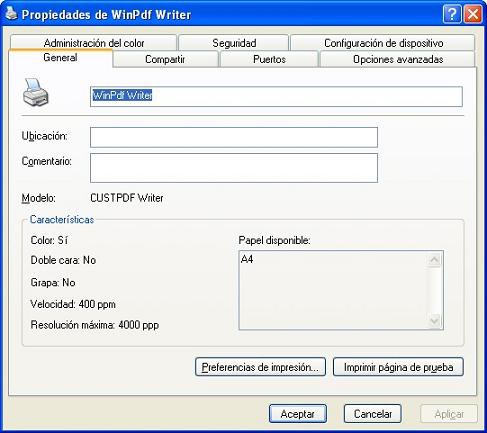487x433 pixels.
Task: Switch to the Compartir tab
Action: [165, 59]
